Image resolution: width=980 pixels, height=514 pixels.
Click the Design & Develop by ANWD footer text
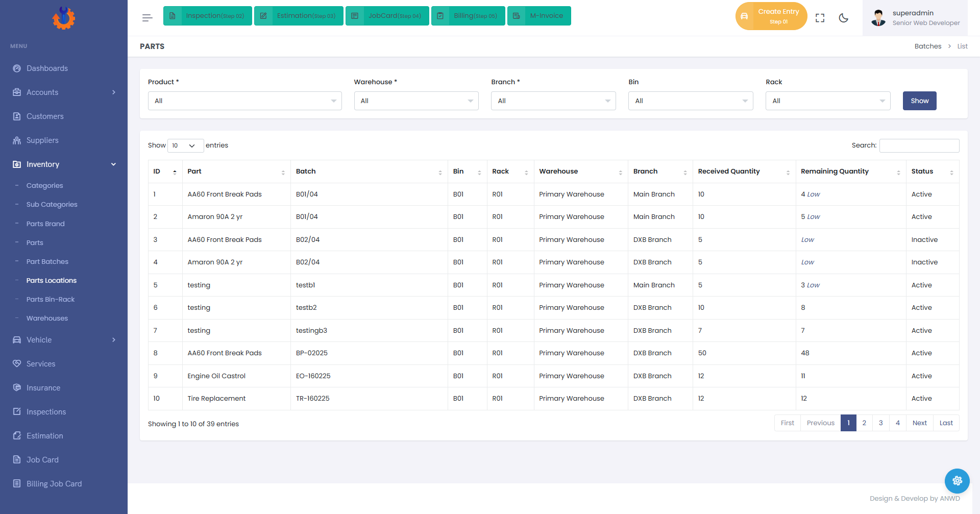pos(915,499)
